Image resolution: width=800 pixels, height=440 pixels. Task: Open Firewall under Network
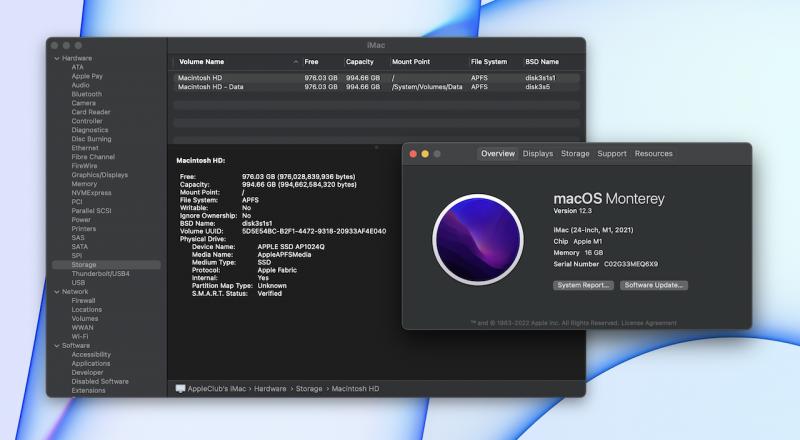click(x=84, y=301)
